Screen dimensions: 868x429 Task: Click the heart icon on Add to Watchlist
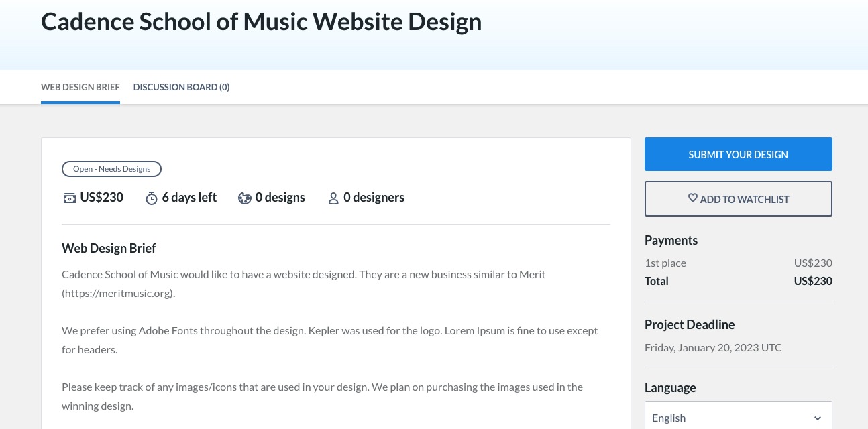pyautogui.click(x=693, y=198)
